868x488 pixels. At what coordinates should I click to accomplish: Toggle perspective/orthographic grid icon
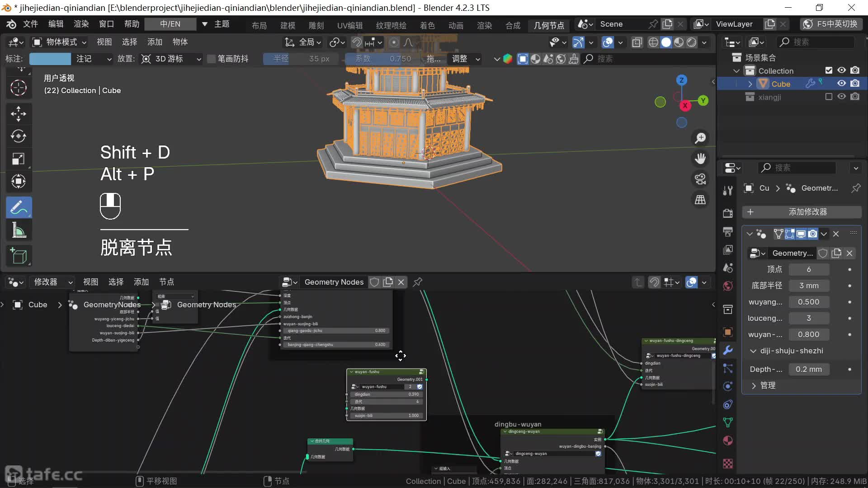point(700,200)
